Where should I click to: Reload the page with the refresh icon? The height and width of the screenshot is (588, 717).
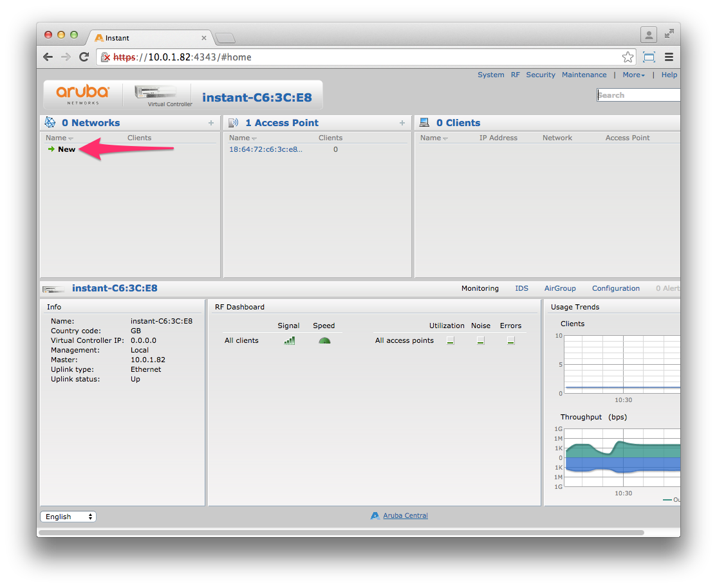point(84,57)
